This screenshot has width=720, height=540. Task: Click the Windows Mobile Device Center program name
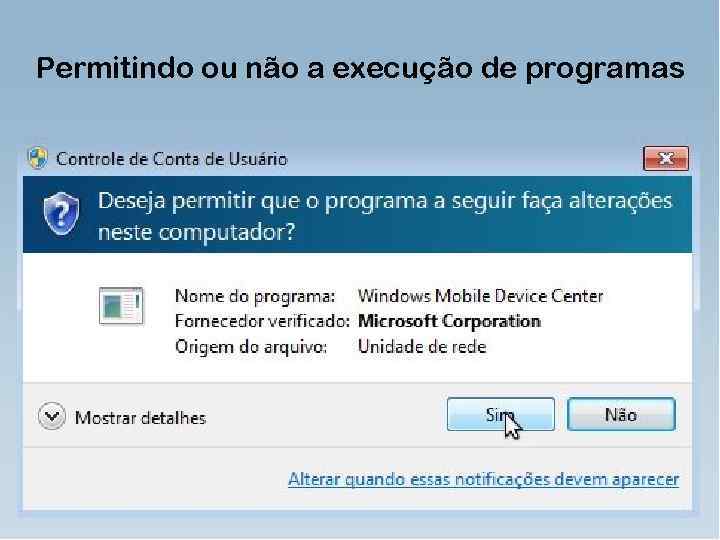pos(480,296)
